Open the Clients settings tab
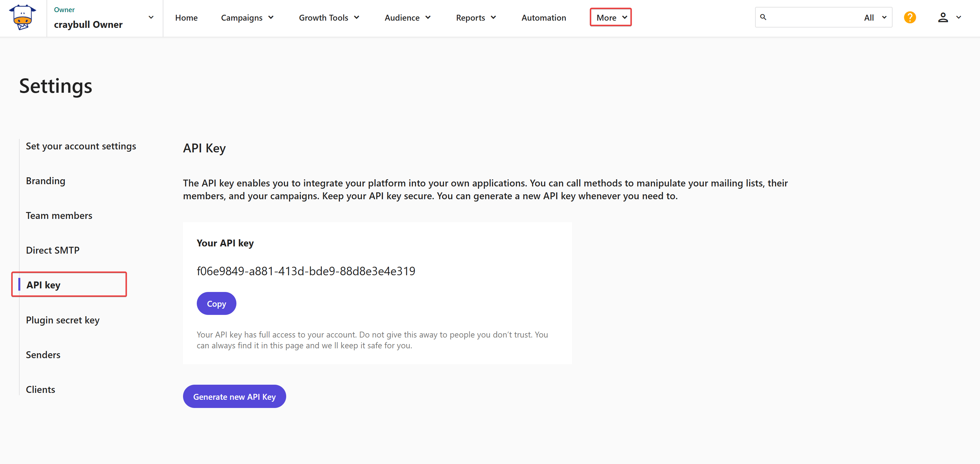 pyautogui.click(x=40, y=389)
